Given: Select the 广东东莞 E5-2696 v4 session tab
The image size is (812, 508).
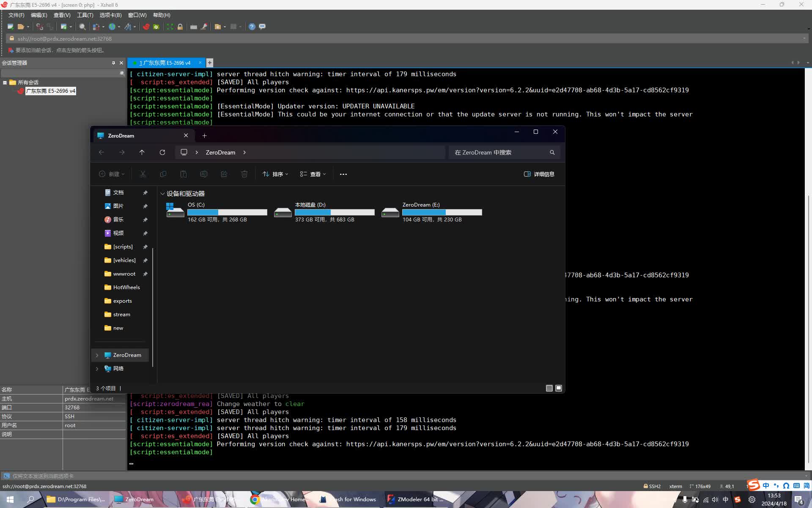Looking at the screenshot, I should [166, 63].
